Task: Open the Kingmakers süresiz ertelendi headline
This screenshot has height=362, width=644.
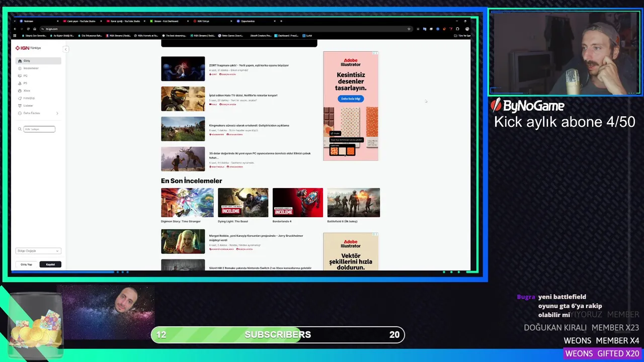Action: point(249,126)
